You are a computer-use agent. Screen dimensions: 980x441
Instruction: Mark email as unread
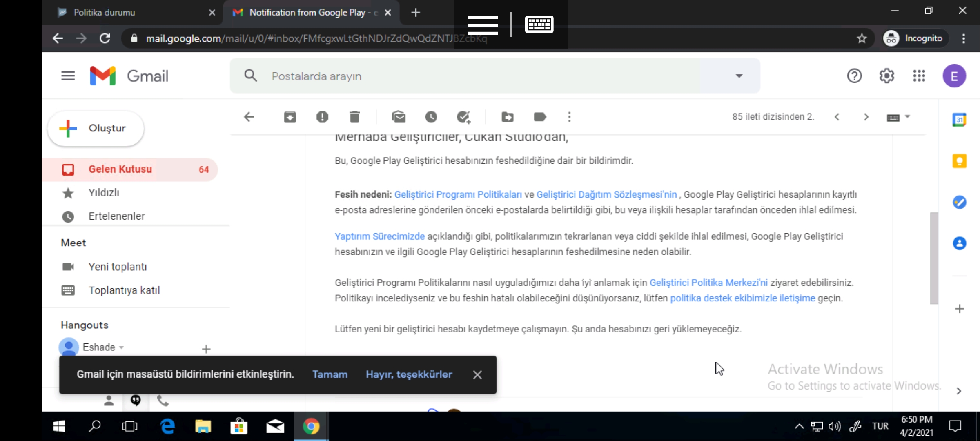click(399, 117)
